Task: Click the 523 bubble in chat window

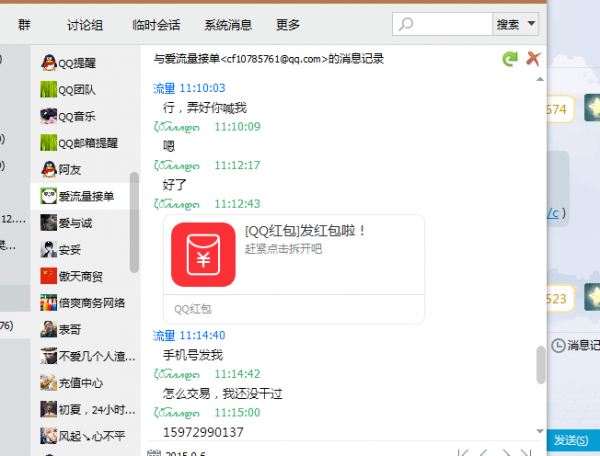Action: [x=561, y=298]
